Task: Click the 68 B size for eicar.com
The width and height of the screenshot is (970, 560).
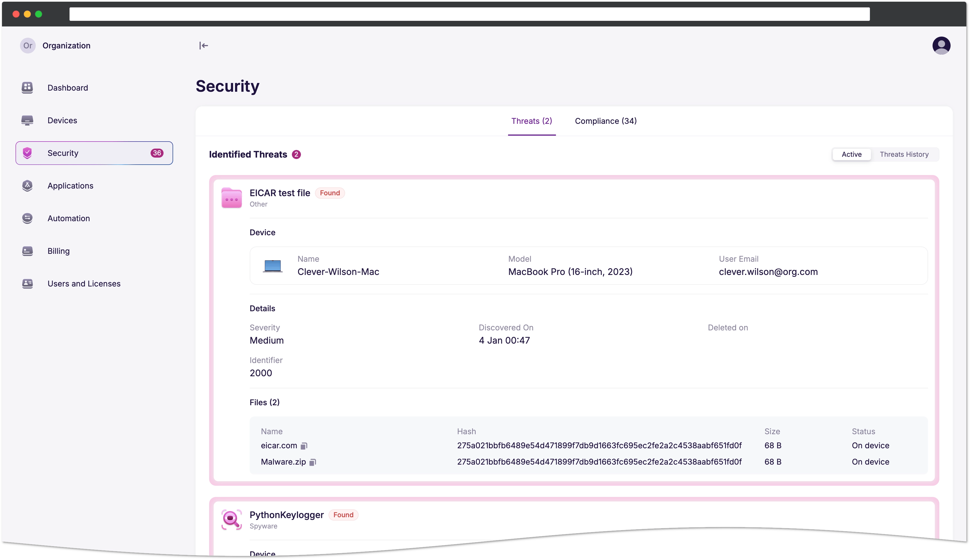Action: pyautogui.click(x=772, y=446)
